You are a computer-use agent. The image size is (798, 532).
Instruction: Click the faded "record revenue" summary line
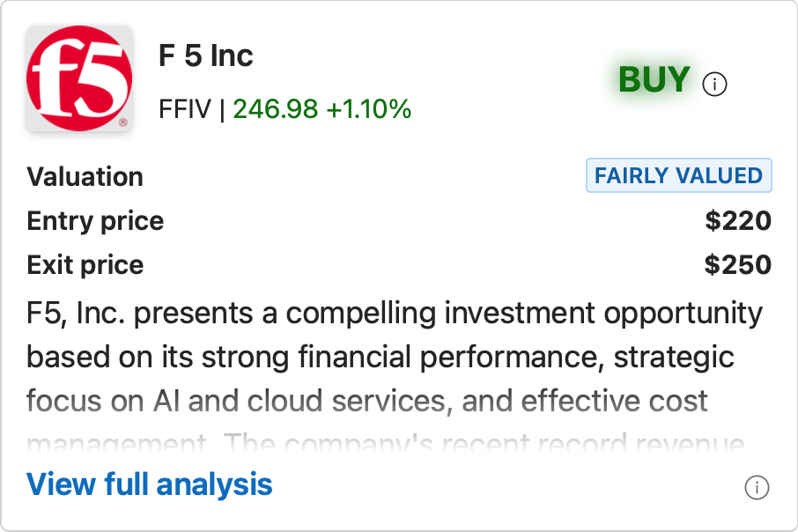pyautogui.click(x=385, y=443)
